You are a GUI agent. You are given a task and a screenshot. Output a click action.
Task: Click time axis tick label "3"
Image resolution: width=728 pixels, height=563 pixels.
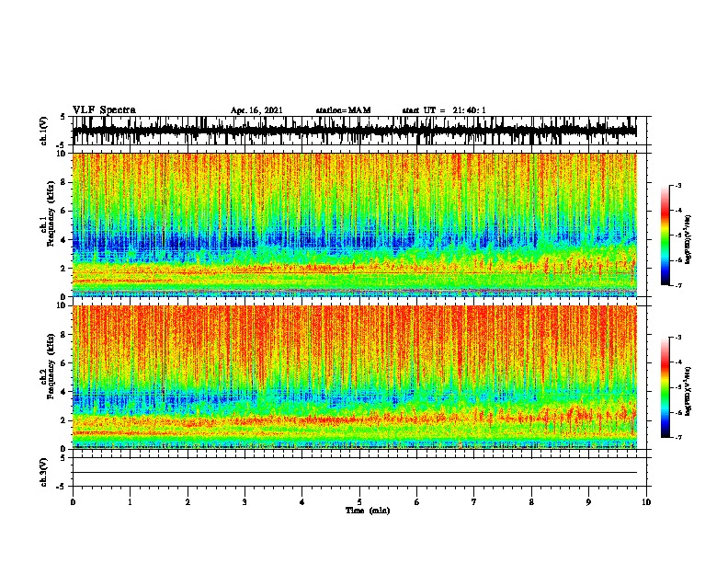pos(245,502)
